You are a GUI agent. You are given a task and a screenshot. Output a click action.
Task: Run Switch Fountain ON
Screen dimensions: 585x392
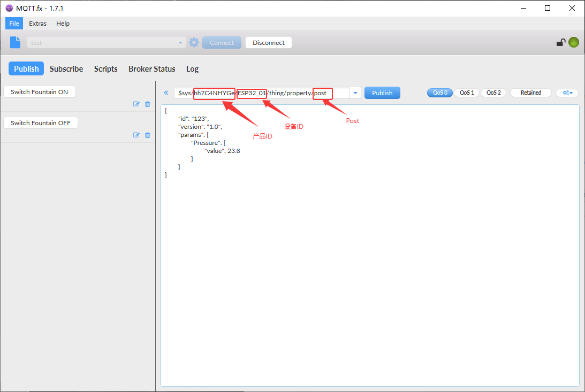40,91
